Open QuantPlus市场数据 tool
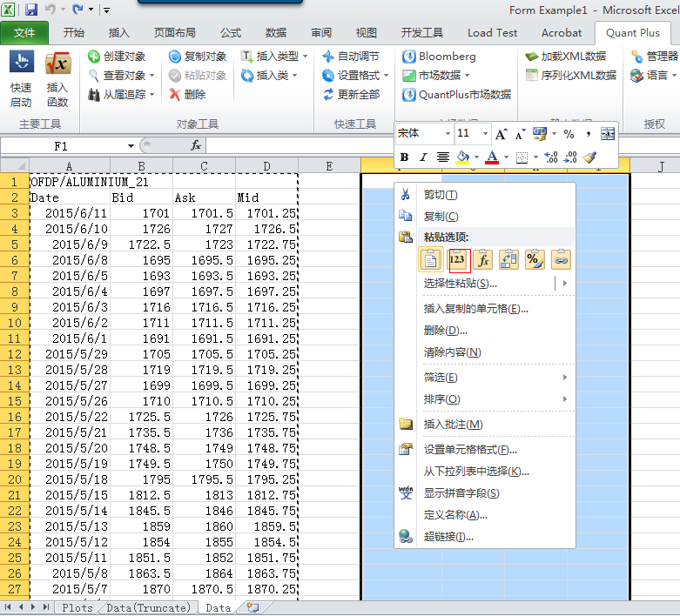 point(456,95)
